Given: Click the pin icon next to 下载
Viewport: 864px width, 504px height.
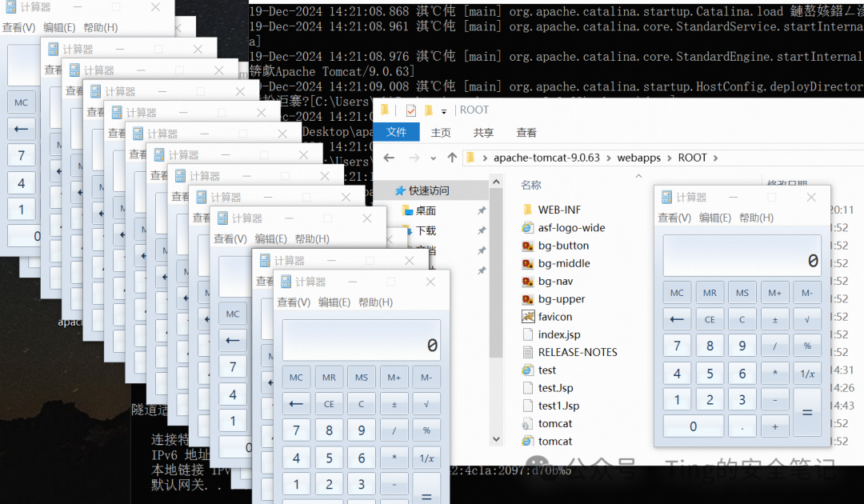Looking at the screenshot, I should click(482, 230).
